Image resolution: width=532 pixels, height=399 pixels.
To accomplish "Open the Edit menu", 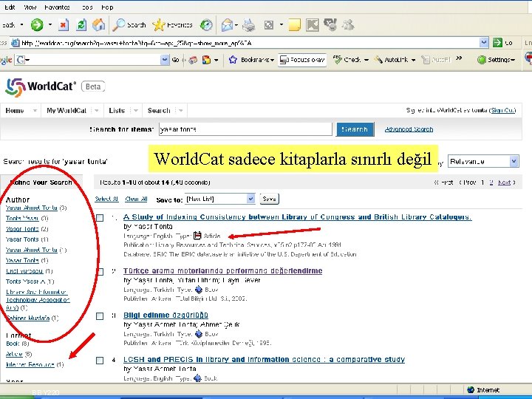I will 10,7.
